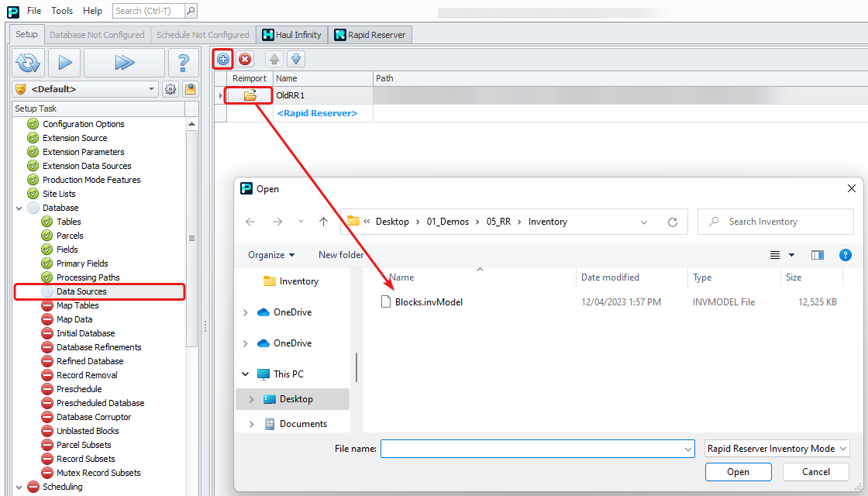Refresh the Inventory folder listing

point(673,222)
